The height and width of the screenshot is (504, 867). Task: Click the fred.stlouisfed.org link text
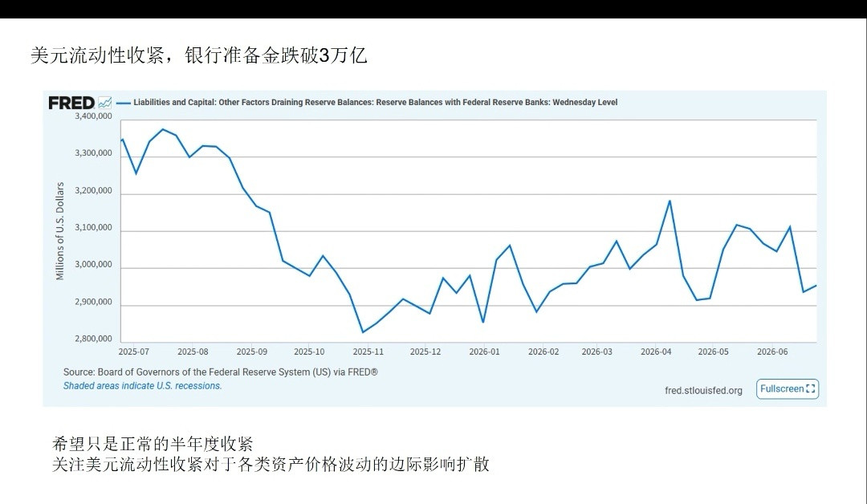pos(703,391)
